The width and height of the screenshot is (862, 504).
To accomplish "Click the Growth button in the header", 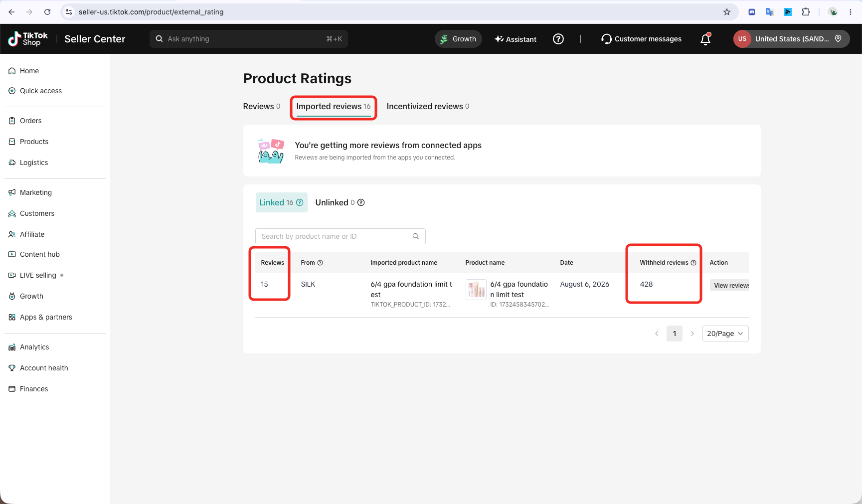I will pyautogui.click(x=458, y=39).
